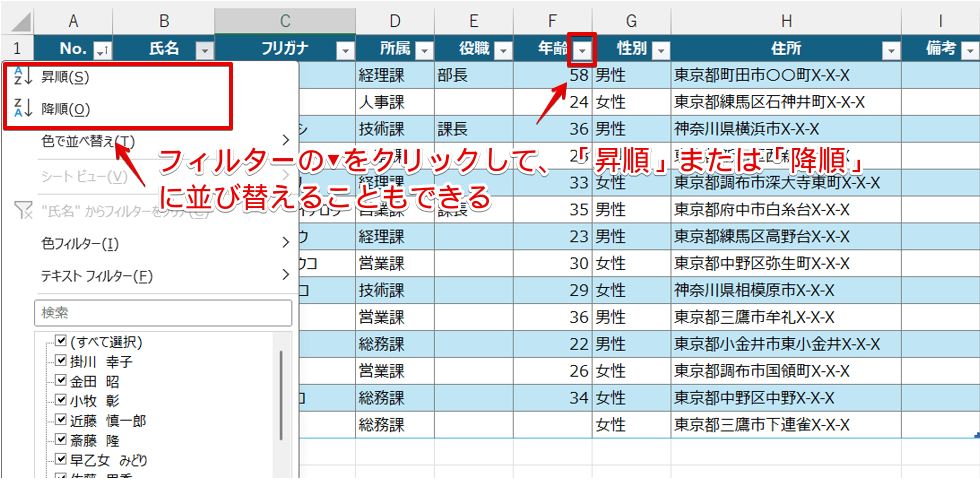980x484 pixels.
Task: Click the age cell showing 35
Action: click(x=553, y=210)
